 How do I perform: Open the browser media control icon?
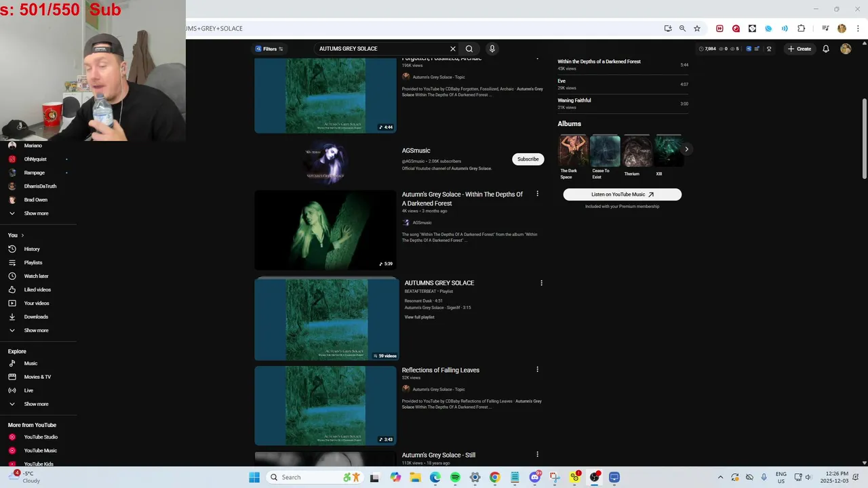pyautogui.click(x=825, y=28)
